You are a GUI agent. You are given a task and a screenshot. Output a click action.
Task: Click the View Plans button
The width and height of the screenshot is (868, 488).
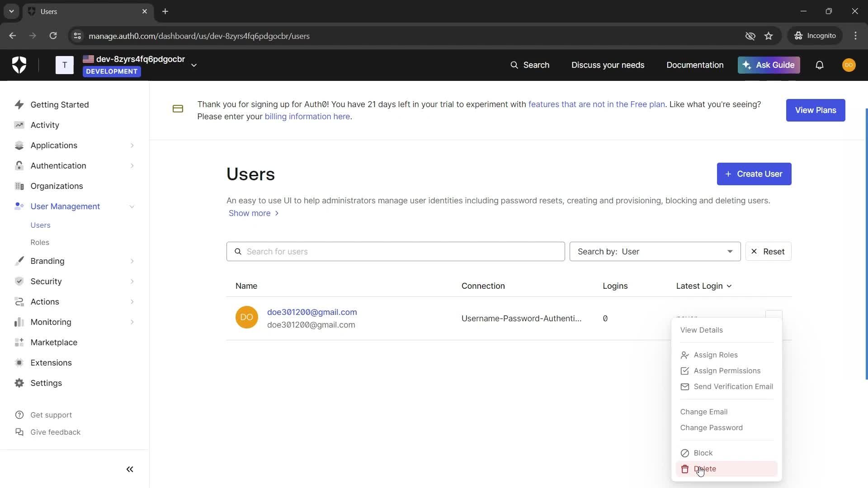[816, 110]
